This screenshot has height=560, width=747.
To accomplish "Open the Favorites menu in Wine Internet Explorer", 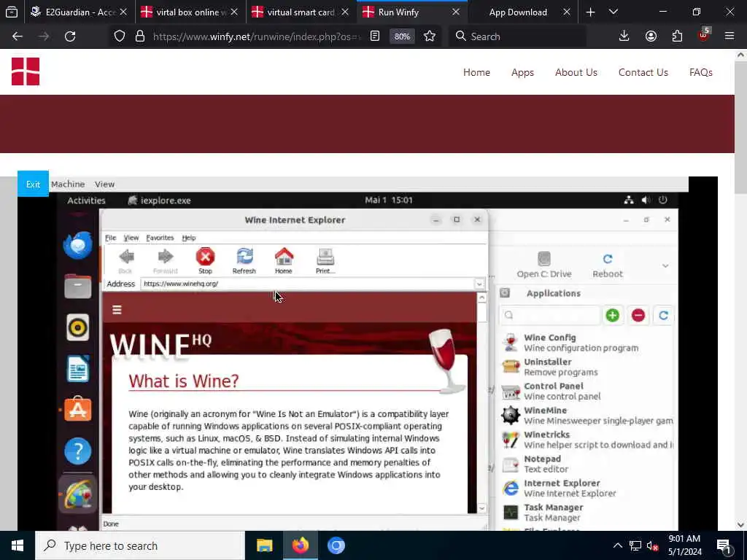I will 160,238.
